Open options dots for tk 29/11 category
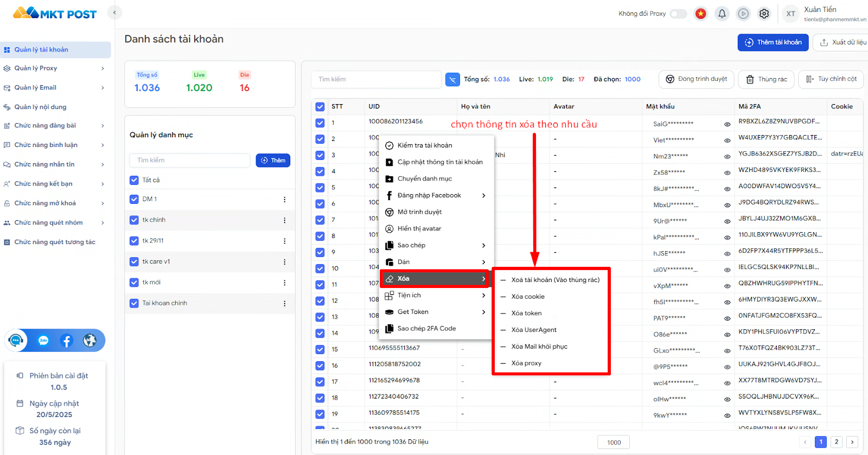 click(x=284, y=241)
